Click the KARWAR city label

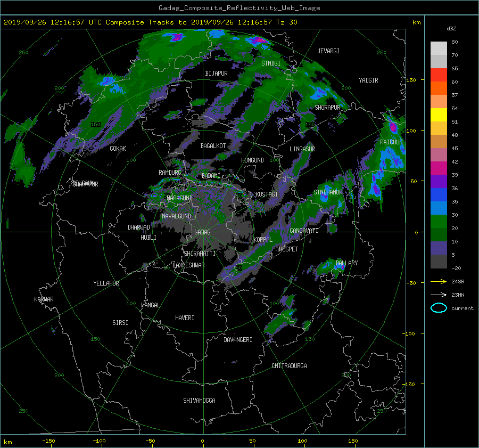[44, 299]
